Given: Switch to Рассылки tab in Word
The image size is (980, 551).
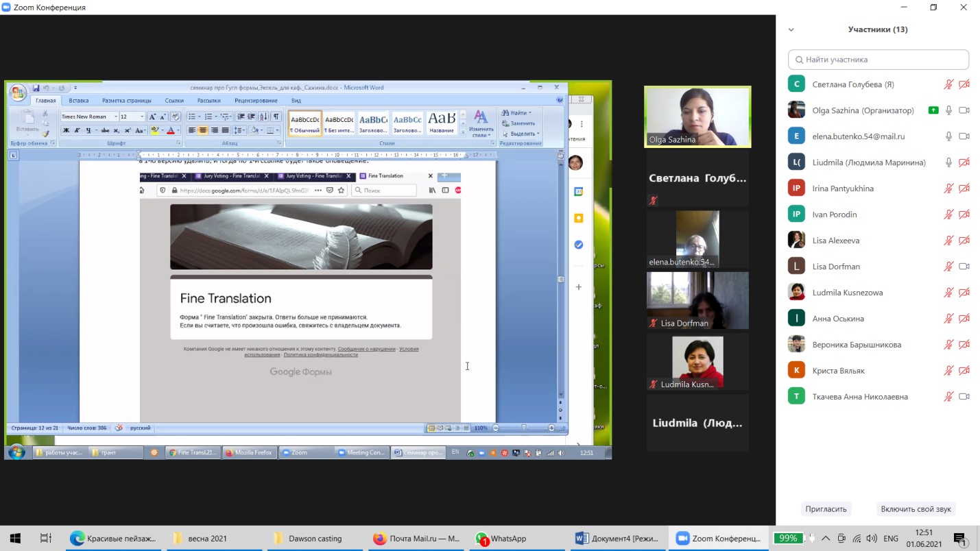Looking at the screenshot, I should click(x=209, y=101).
